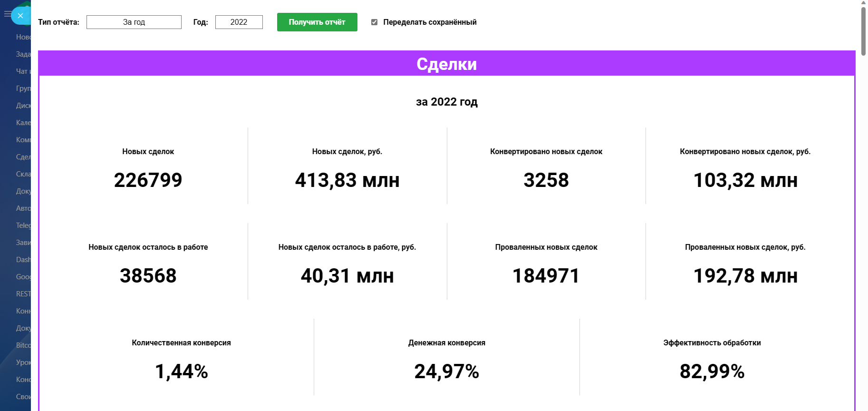Viewport: 868px width, 411px height.
Task: Click the Новых сделок value 226799
Action: tap(148, 180)
